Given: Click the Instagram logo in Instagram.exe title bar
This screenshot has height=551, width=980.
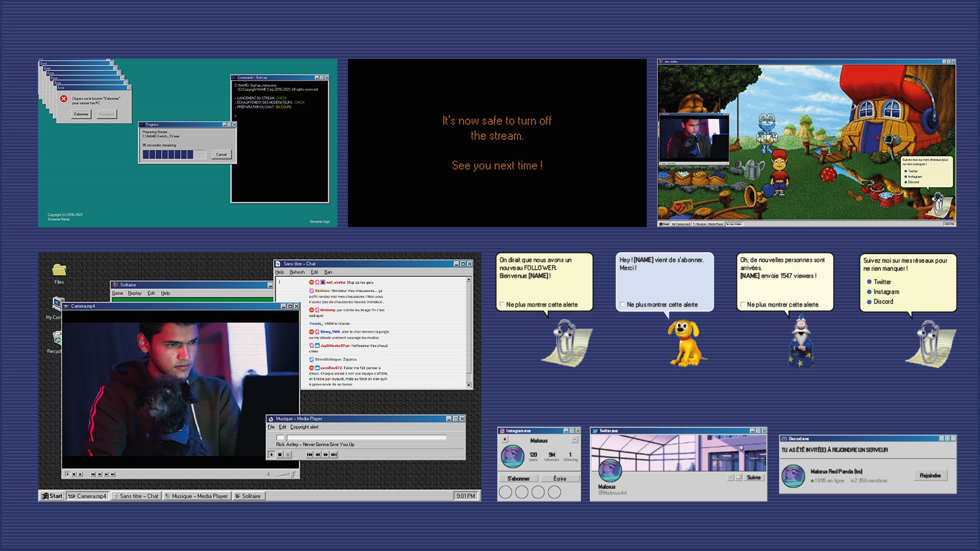Looking at the screenshot, I should 502,431.
